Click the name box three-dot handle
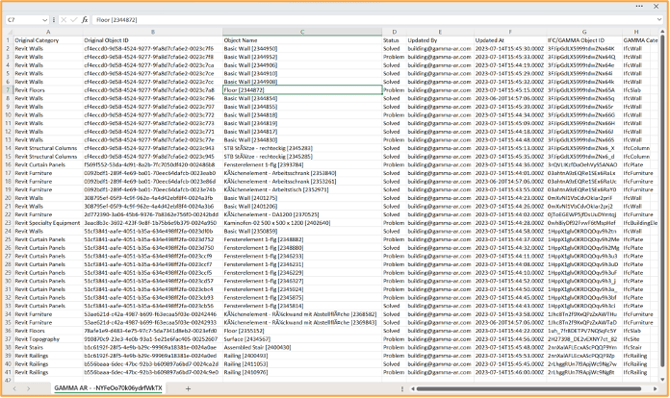This screenshot has width=670, height=398. (54, 20)
